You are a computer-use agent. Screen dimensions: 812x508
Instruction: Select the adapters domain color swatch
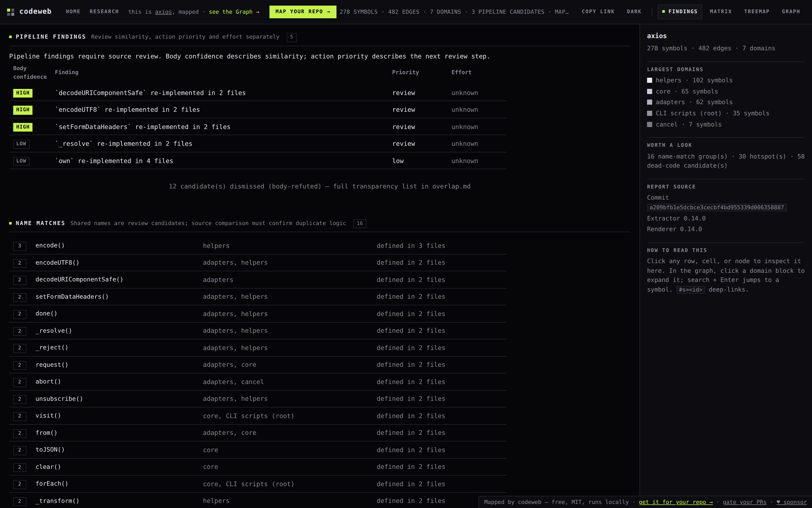(x=650, y=102)
